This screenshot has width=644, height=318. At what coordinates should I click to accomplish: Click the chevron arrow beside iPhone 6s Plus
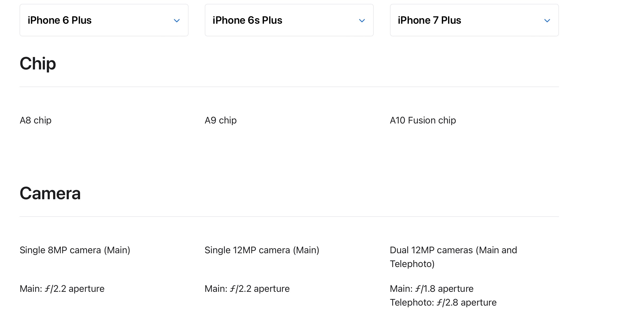362,21
